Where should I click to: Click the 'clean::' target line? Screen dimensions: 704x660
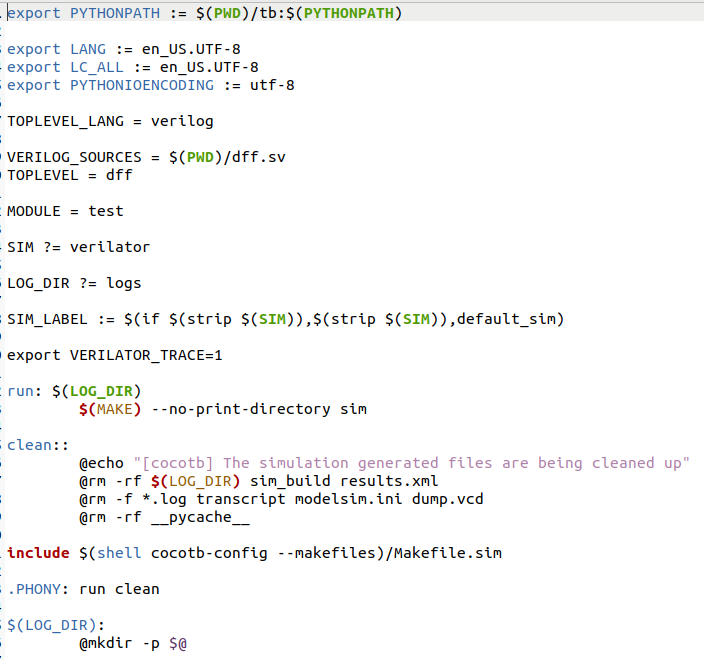(x=38, y=445)
